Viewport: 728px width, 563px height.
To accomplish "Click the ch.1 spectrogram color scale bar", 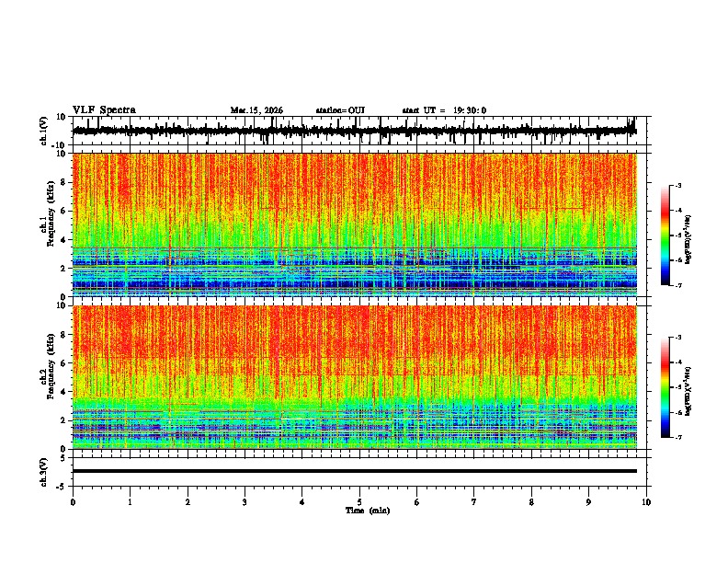I will point(665,236).
